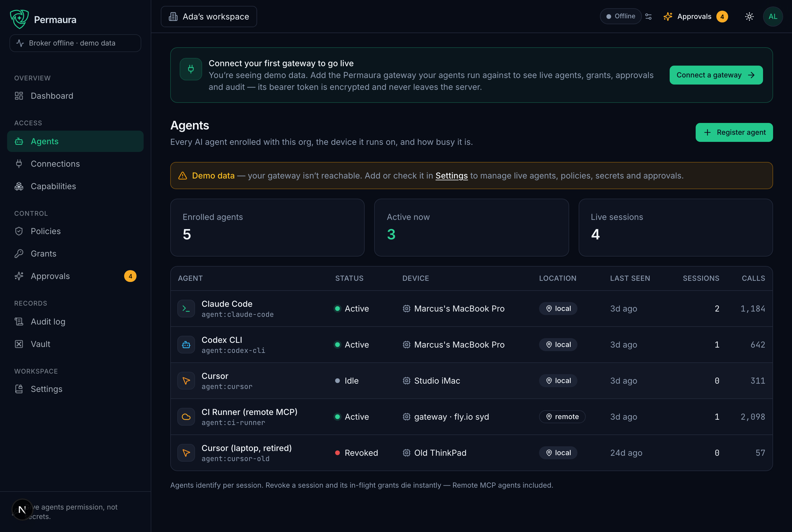Screen dimensions: 792x532
Task: Click the local tag in the Old ThinkPad row
Action: pyautogui.click(x=558, y=453)
